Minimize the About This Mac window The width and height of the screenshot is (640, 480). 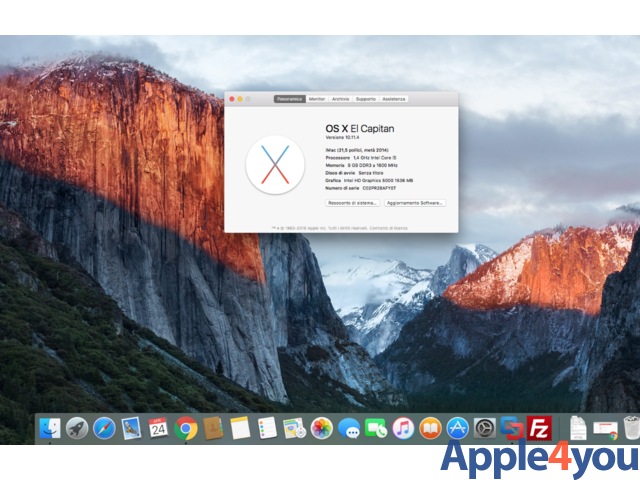coord(240,99)
